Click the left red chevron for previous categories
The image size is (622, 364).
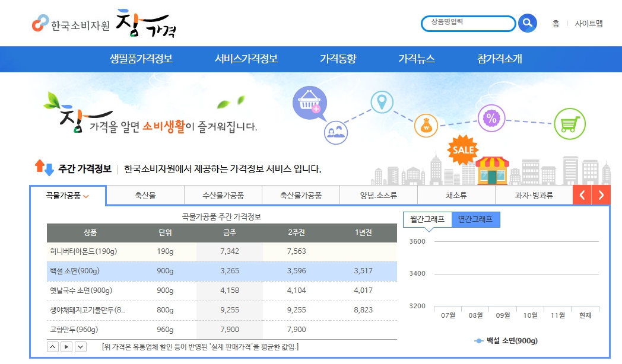point(582,194)
